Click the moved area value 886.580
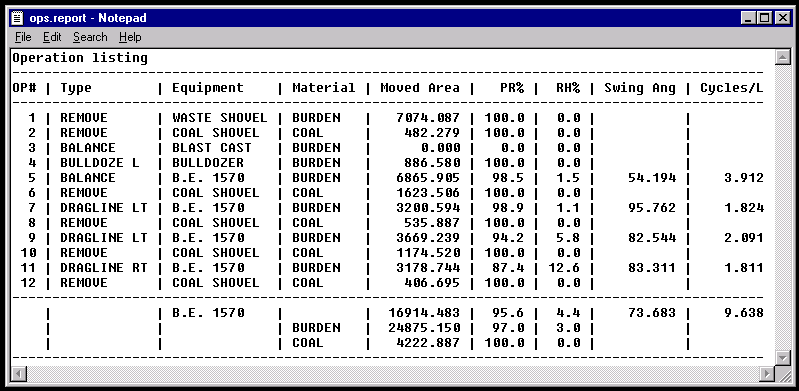Screen dimensions: 799x391 point(432,163)
